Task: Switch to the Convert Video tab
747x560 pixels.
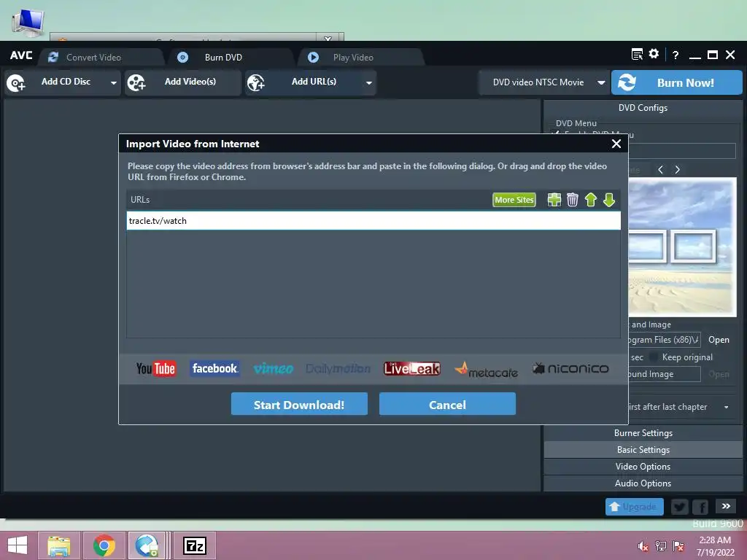Action: [101, 57]
